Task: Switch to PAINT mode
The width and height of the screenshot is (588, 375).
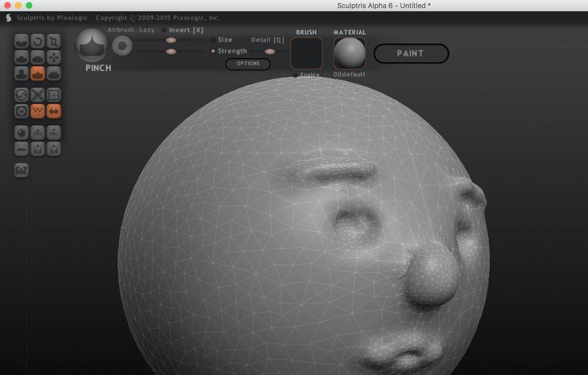Action: tap(411, 54)
